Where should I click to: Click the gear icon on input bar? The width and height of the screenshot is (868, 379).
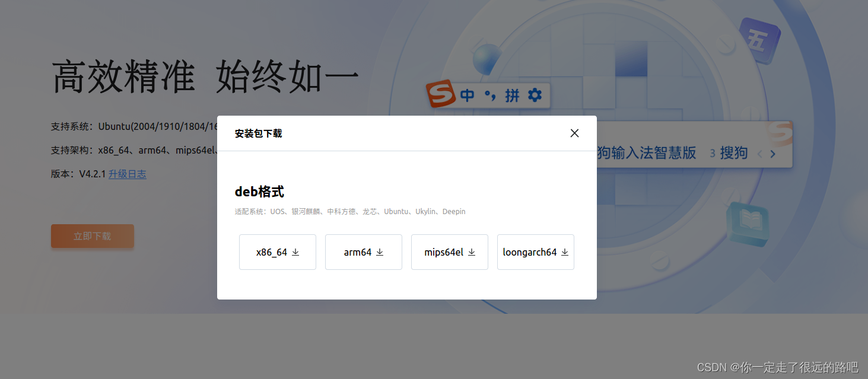(535, 95)
